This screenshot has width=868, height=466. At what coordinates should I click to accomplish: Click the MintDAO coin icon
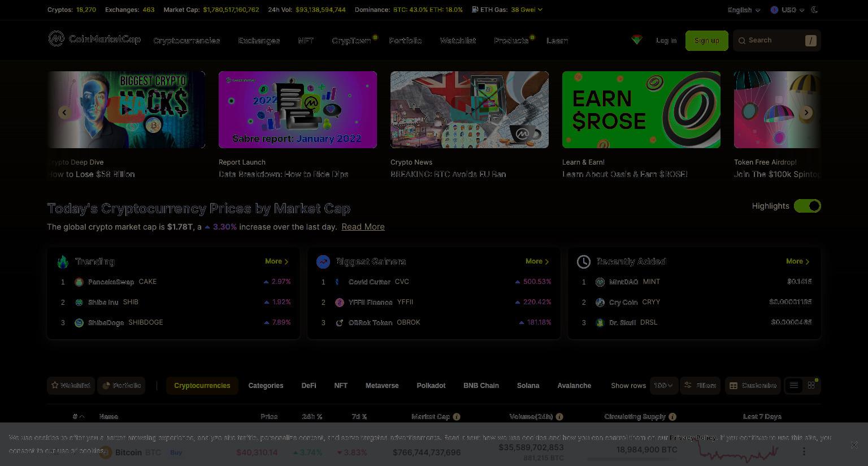[600, 282]
